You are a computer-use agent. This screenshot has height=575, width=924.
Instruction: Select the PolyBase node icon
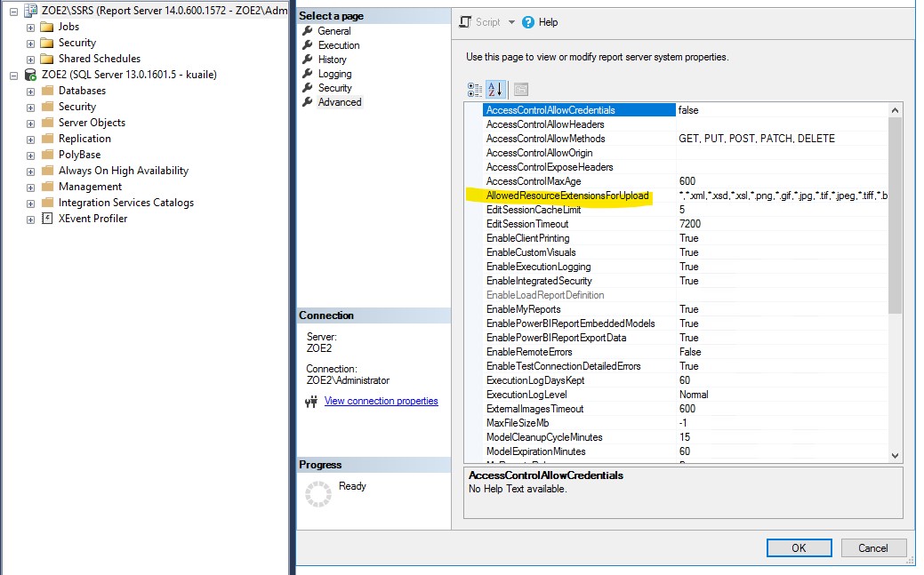tap(50, 154)
